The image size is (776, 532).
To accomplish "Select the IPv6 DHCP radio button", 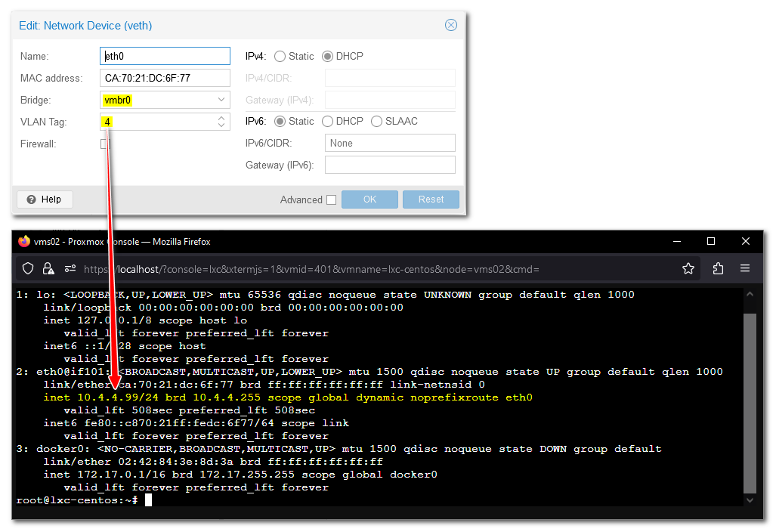I will (x=328, y=121).
